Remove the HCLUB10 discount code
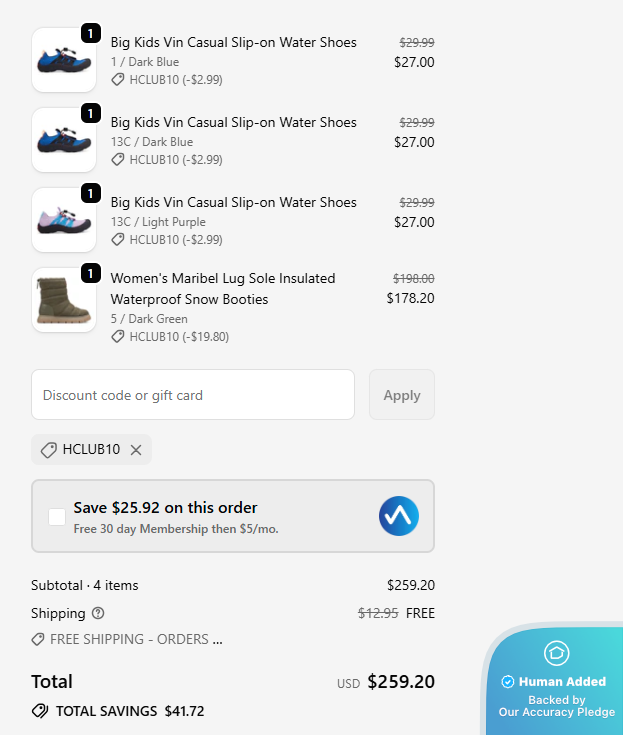623x735 pixels. [x=136, y=450]
